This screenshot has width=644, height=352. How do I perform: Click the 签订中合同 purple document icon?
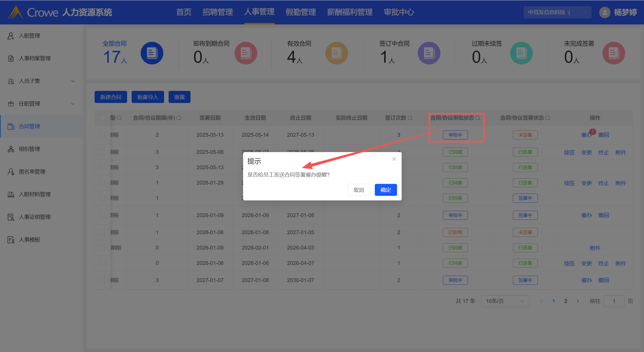coord(429,53)
